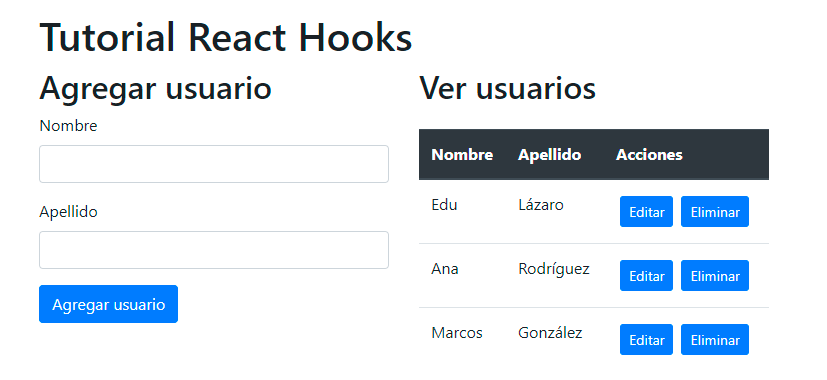Remove Ana Rodríguez with Eliminar
This screenshot has width=827, height=380.
pyautogui.click(x=715, y=276)
